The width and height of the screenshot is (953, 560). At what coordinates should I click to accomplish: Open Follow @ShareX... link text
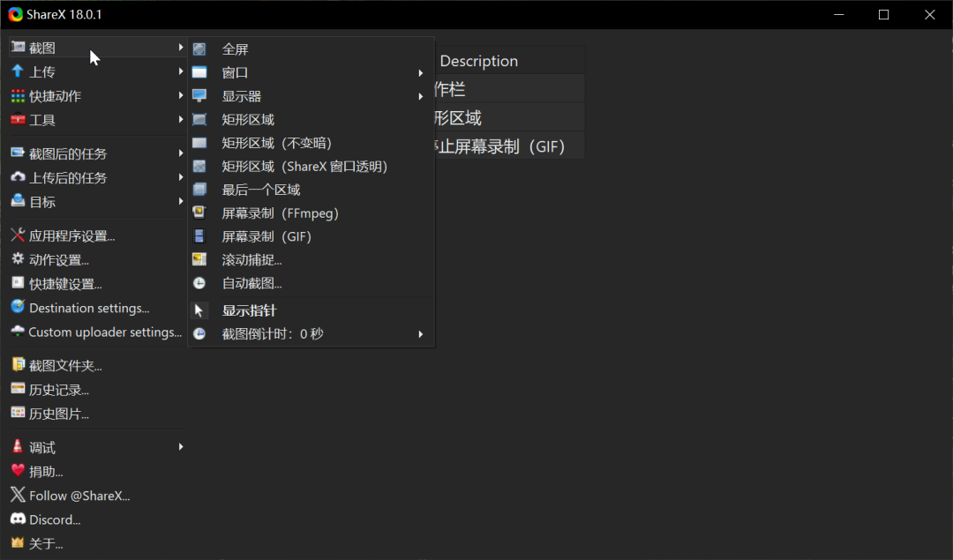point(79,496)
